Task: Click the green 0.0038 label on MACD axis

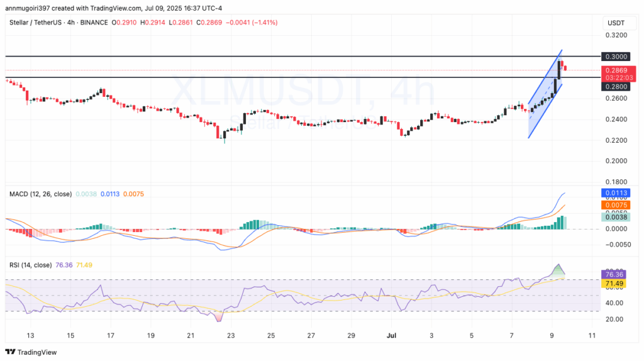Action: coord(616,217)
